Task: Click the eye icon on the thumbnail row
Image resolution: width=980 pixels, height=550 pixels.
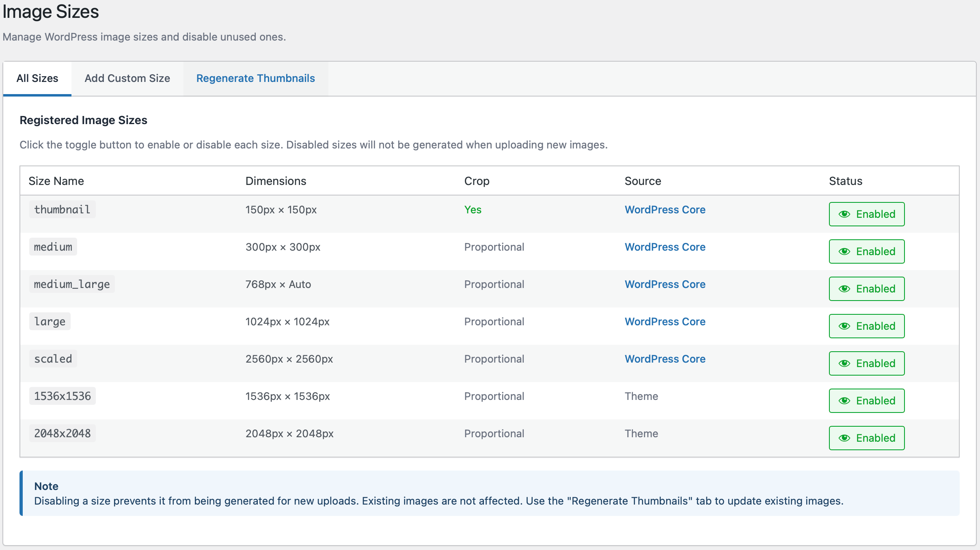Action: (845, 214)
